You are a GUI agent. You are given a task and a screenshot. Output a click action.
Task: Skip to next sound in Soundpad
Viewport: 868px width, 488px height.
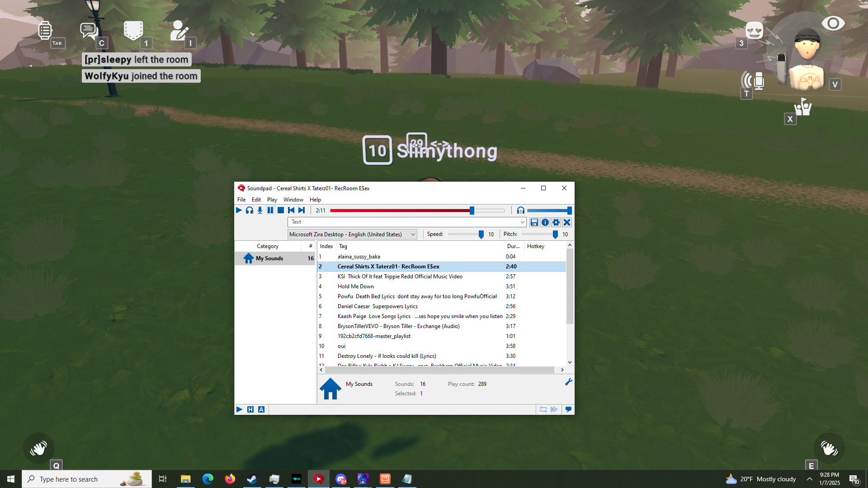302,210
